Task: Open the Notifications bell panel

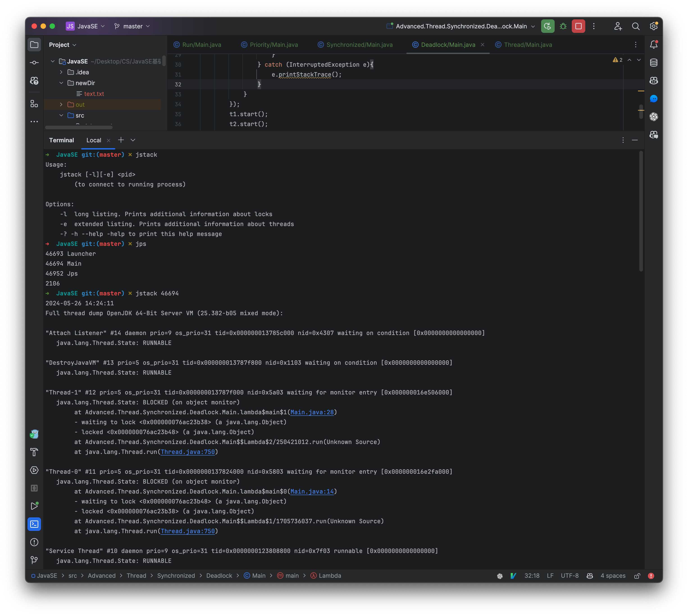Action: pos(654,44)
